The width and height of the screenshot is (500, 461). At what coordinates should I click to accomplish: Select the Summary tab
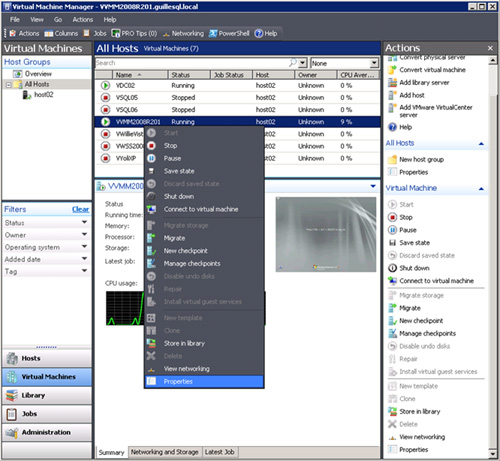pos(111,452)
